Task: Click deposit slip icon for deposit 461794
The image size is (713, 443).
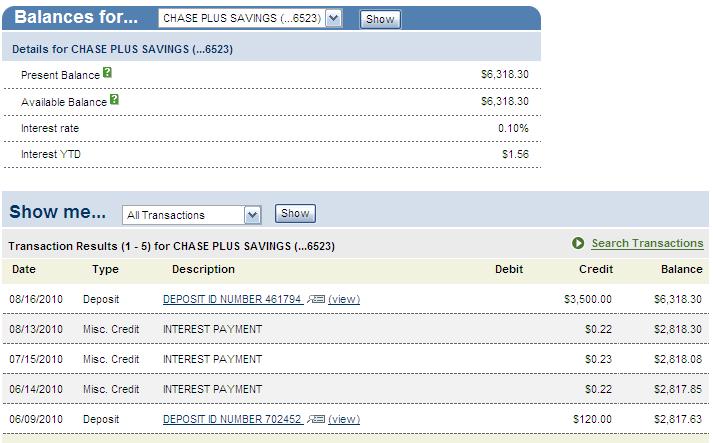Action: tap(316, 298)
